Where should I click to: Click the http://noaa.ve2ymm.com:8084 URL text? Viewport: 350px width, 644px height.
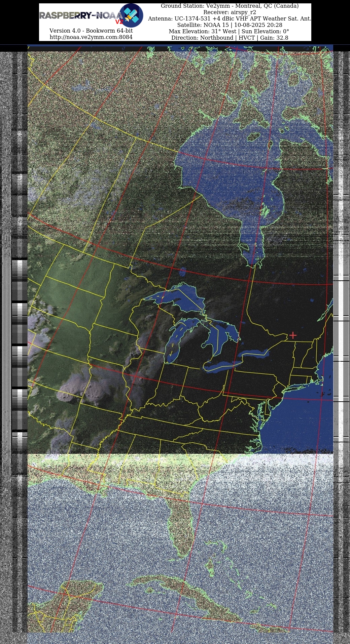91,37
